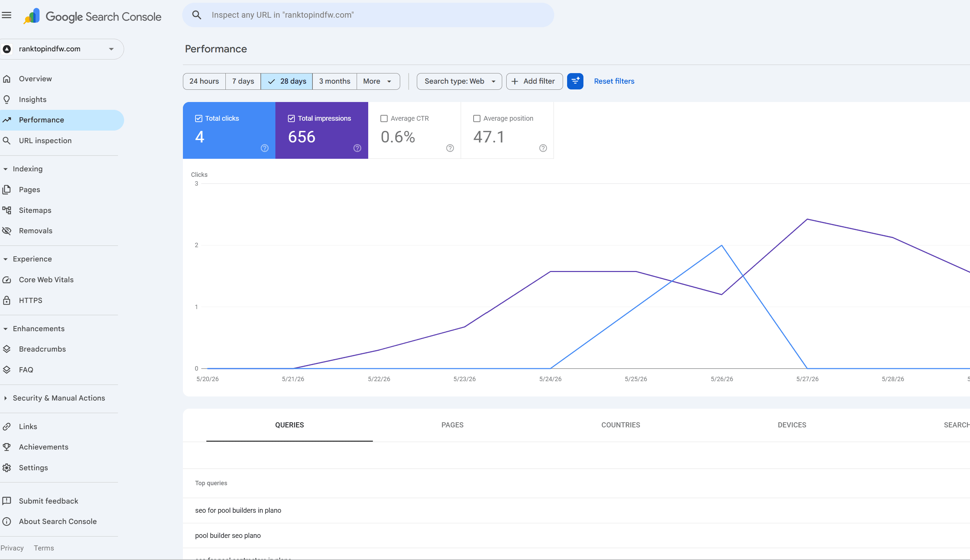Uncheck the Total impressions checkbox
The image size is (970, 560).
click(x=291, y=118)
